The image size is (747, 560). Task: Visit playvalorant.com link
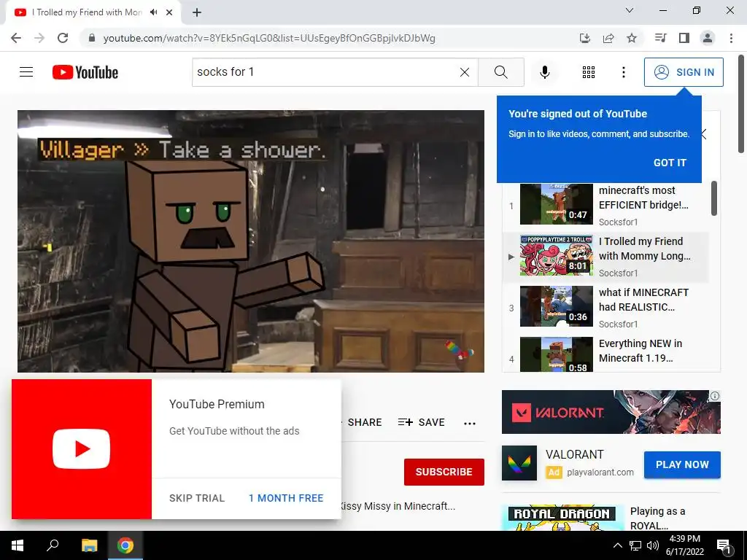point(600,472)
